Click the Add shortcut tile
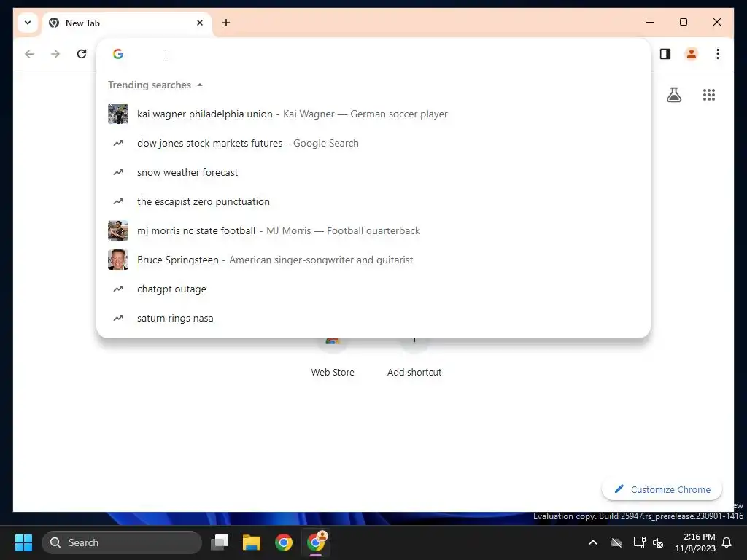 click(414, 357)
